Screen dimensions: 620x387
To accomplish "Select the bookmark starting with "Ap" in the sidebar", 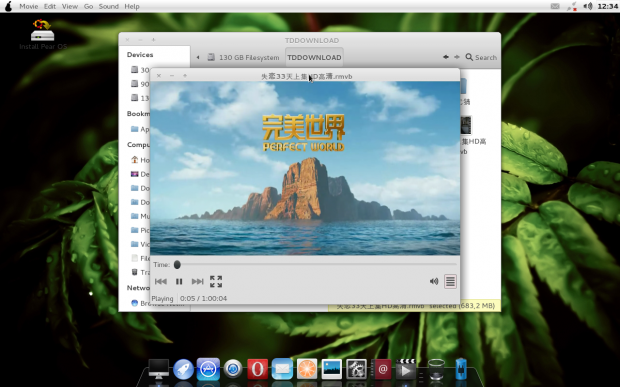I will tap(140, 129).
